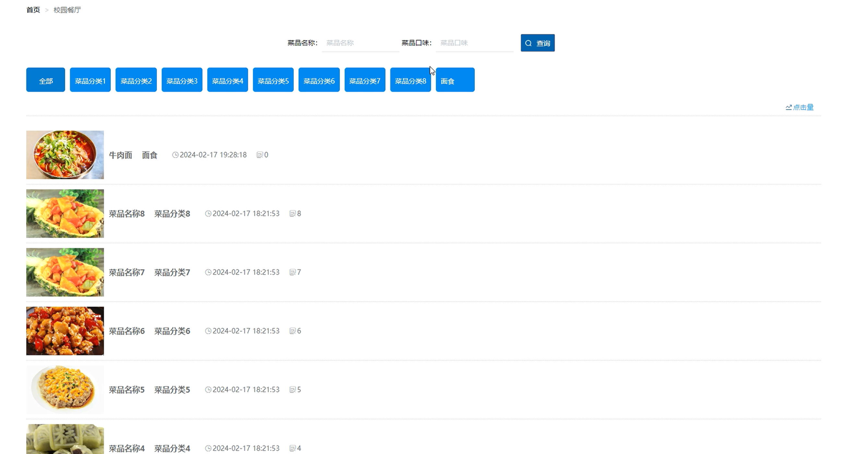Select the 菜品分类3 category tab
This screenshot has width=868, height=454.
pyautogui.click(x=182, y=80)
